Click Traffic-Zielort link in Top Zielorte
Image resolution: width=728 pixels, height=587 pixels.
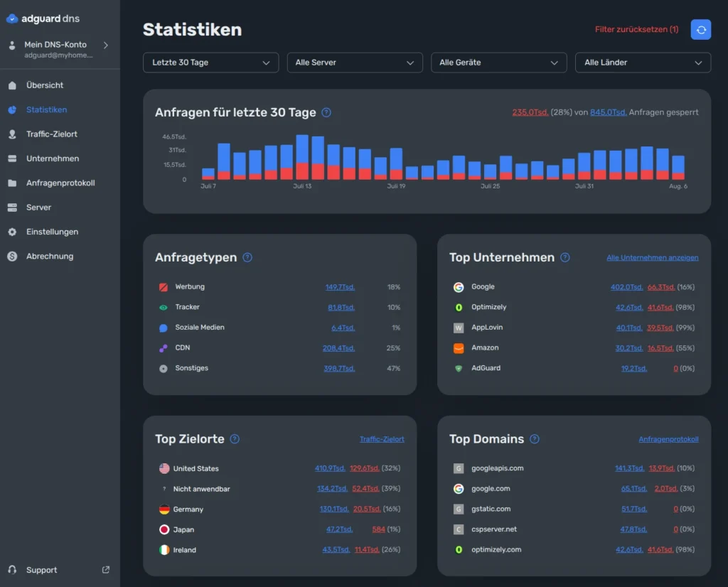point(382,439)
